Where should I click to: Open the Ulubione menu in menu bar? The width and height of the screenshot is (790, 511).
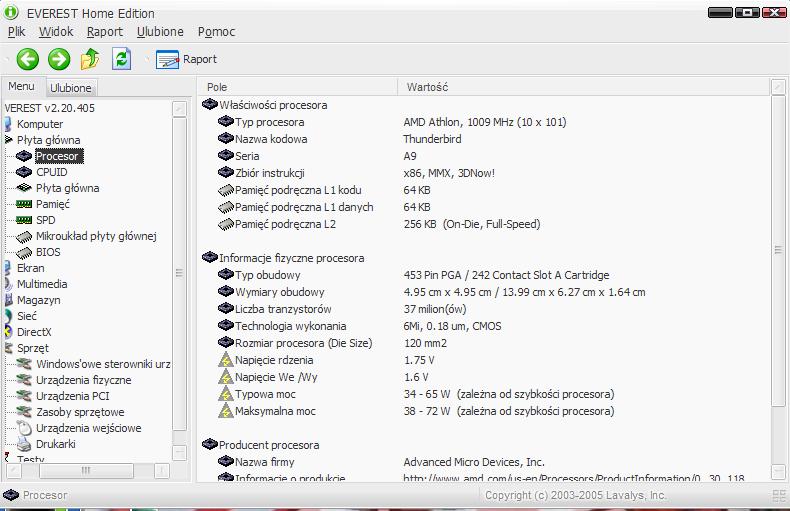coord(160,32)
